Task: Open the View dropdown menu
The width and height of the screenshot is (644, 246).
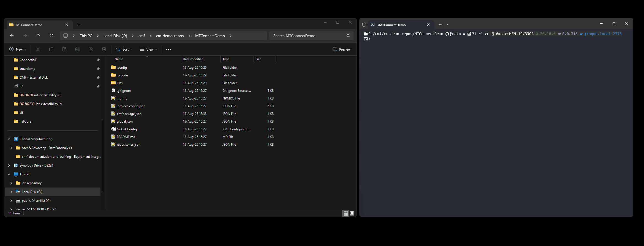Action: coord(148,49)
